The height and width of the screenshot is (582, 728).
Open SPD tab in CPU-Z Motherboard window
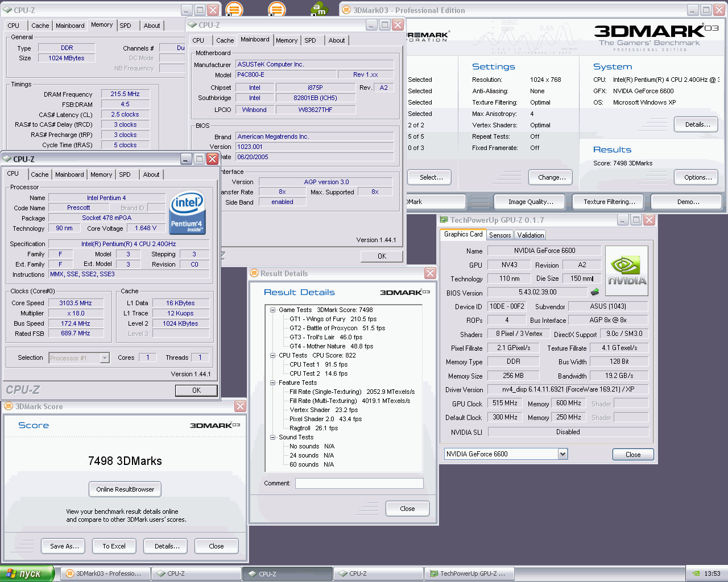pos(311,40)
